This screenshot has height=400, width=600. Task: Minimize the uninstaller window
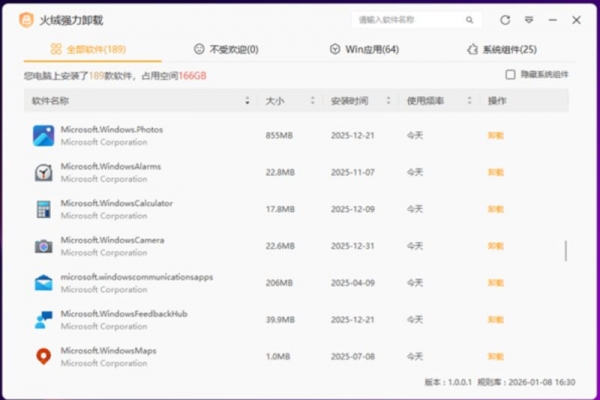pyautogui.click(x=553, y=20)
